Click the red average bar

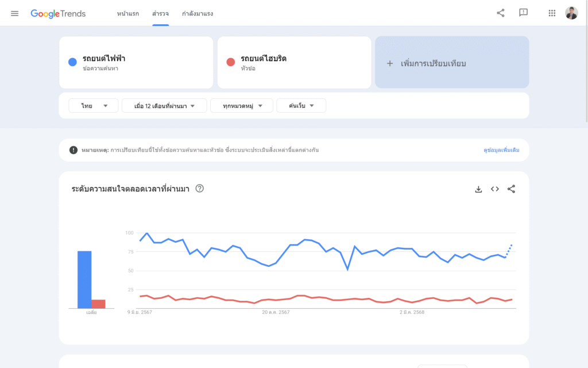pyautogui.click(x=98, y=304)
